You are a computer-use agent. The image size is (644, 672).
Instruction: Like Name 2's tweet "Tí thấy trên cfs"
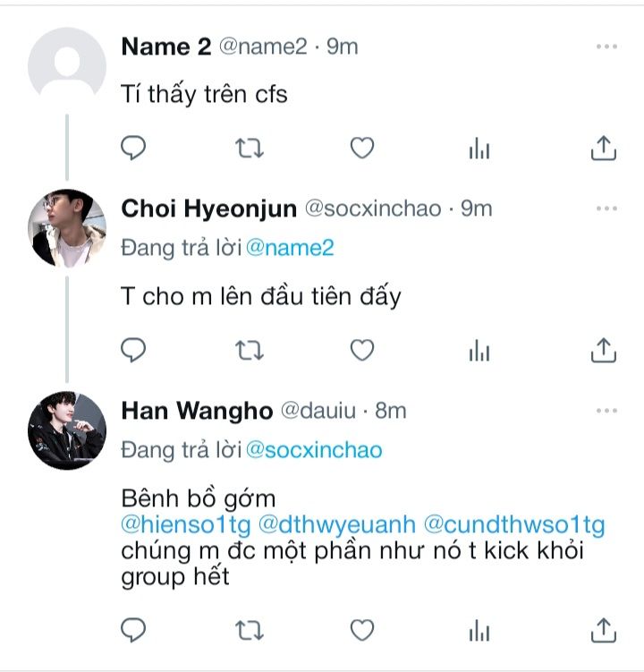(x=361, y=148)
